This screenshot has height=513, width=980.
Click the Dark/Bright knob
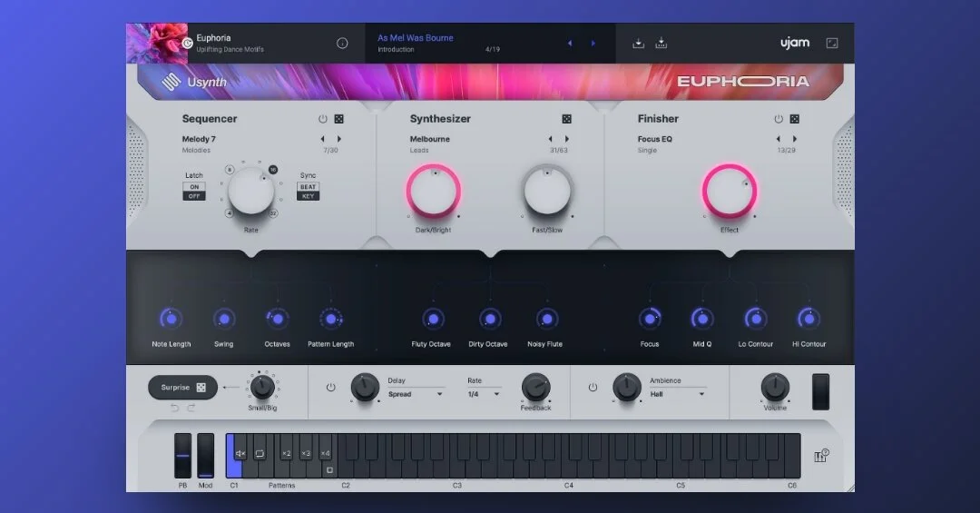point(433,192)
